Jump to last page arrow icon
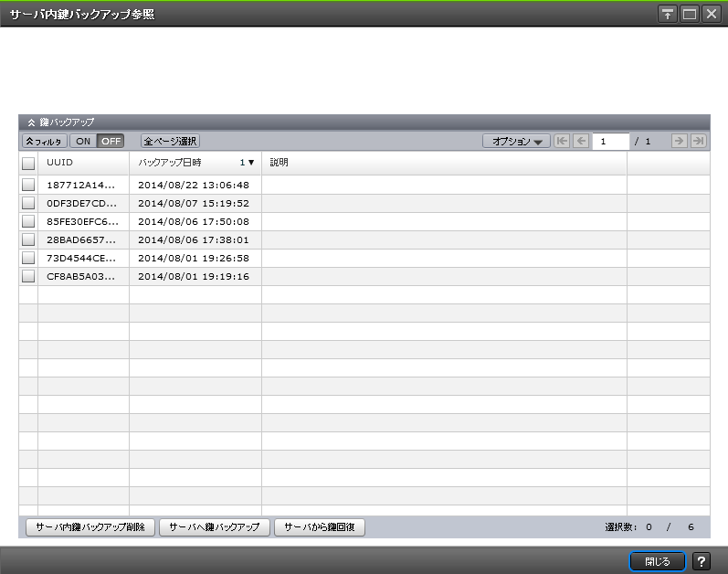Image resolution: width=728 pixels, height=574 pixels. (x=698, y=141)
